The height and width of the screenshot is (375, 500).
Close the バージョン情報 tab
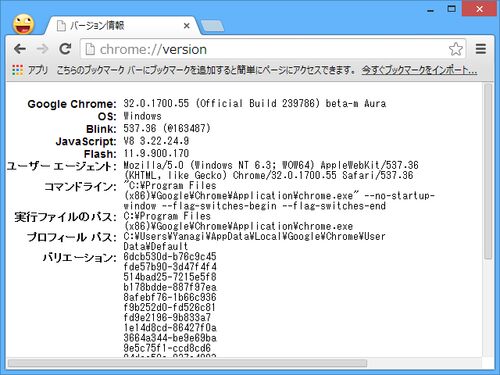click(187, 26)
